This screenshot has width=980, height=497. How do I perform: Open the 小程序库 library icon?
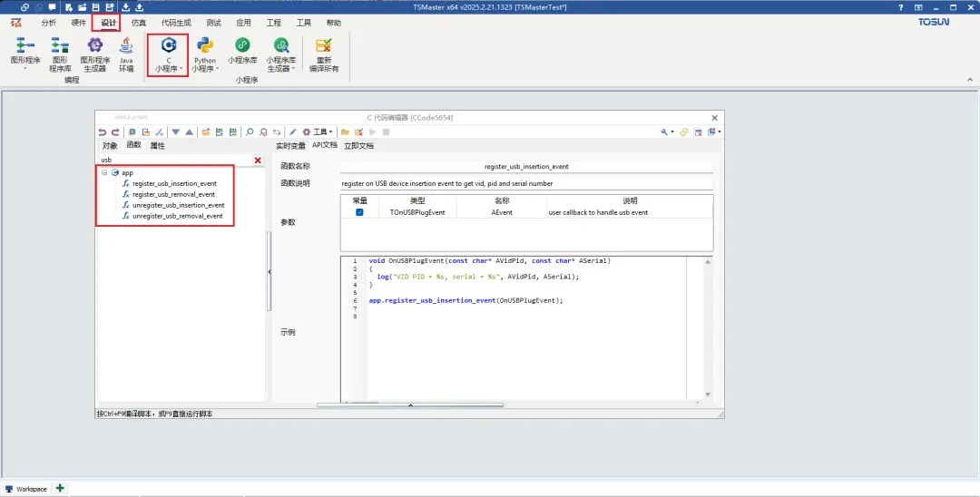click(x=242, y=46)
